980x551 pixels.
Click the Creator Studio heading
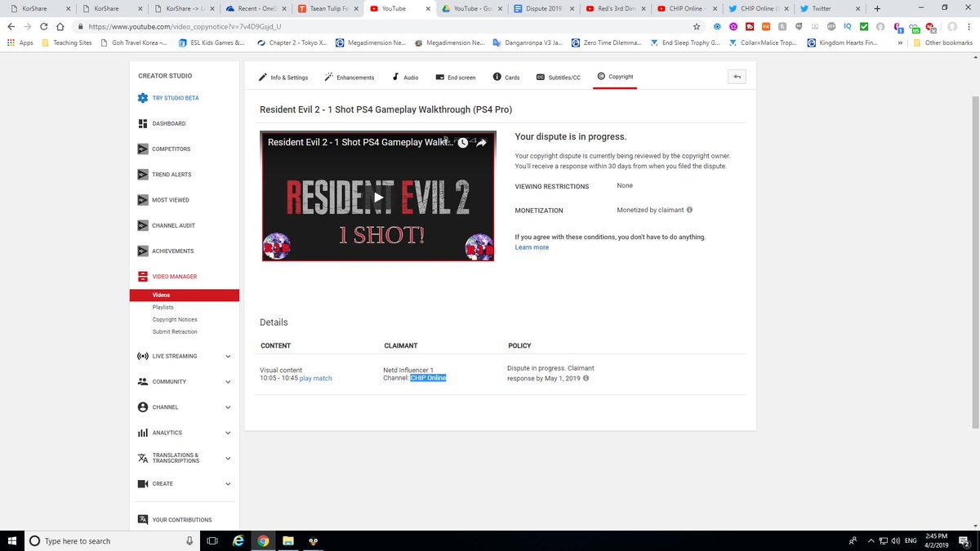point(165,76)
